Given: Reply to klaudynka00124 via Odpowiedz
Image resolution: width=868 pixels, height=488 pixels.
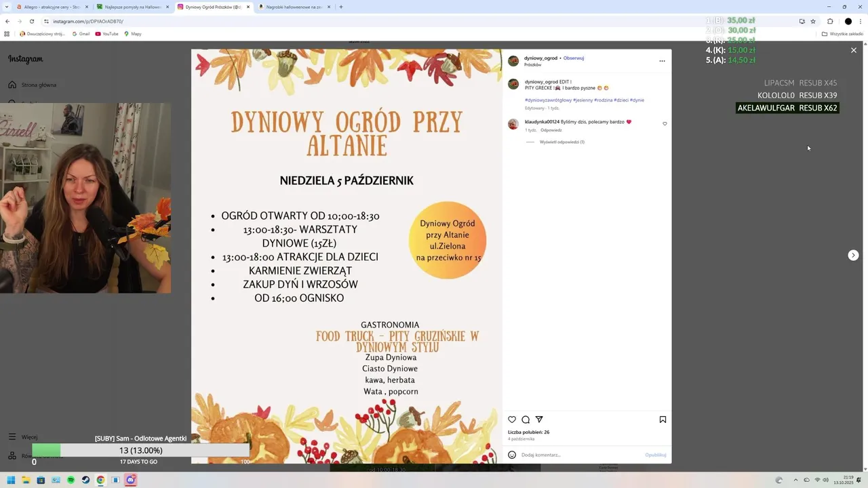Looking at the screenshot, I should click(551, 130).
